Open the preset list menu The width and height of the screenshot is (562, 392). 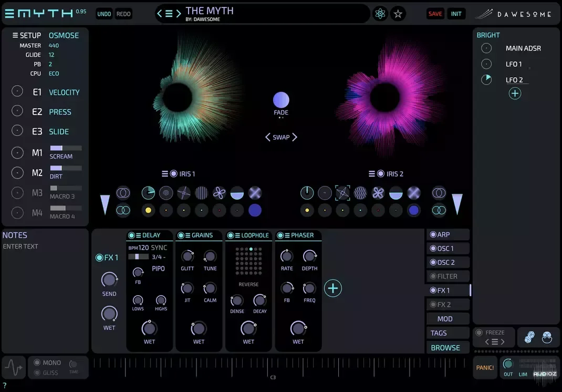tap(169, 14)
